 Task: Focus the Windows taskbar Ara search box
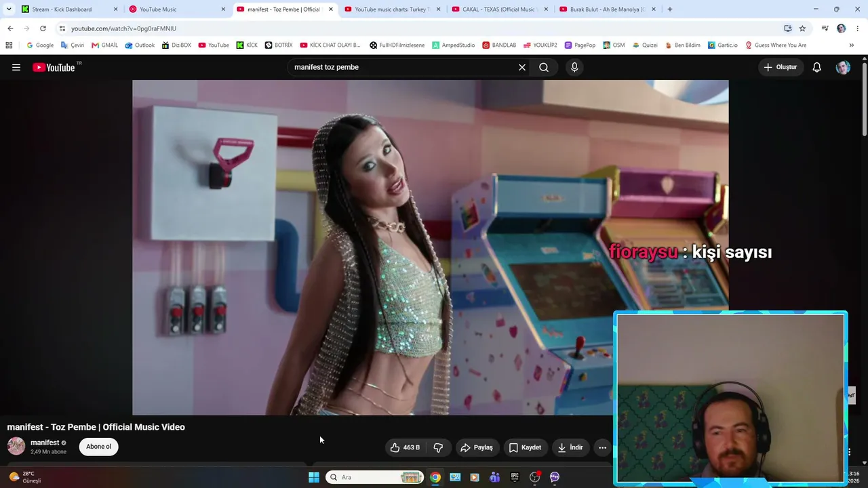(375, 477)
